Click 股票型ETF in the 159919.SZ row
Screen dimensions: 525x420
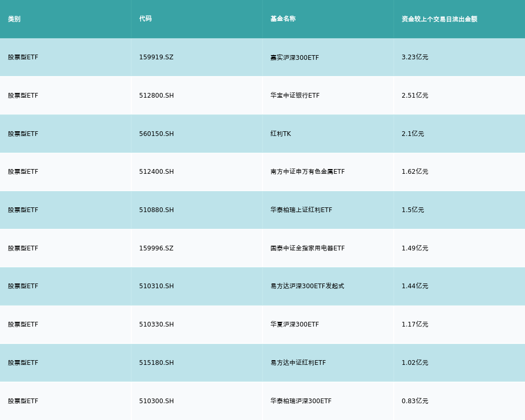pyautogui.click(x=23, y=57)
